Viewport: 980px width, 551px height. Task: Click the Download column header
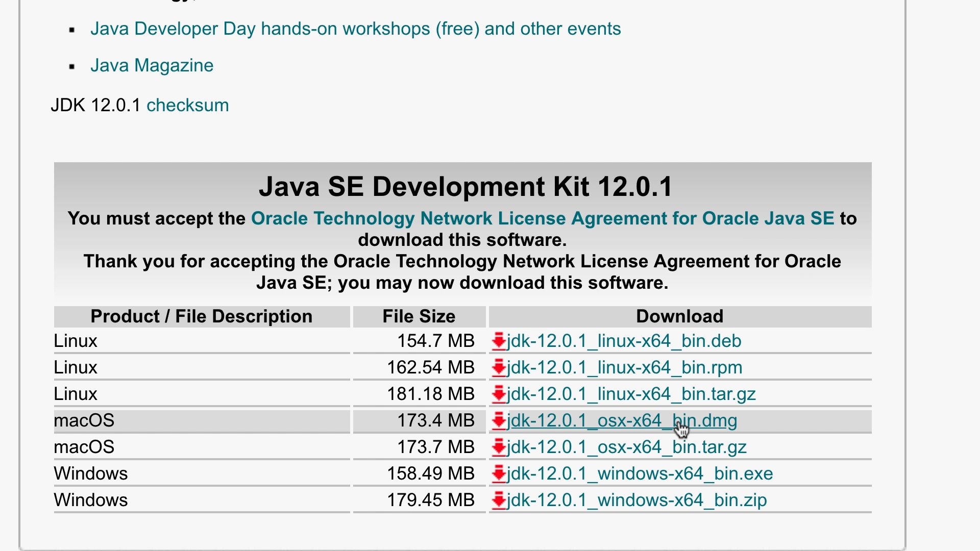[x=679, y=316]
